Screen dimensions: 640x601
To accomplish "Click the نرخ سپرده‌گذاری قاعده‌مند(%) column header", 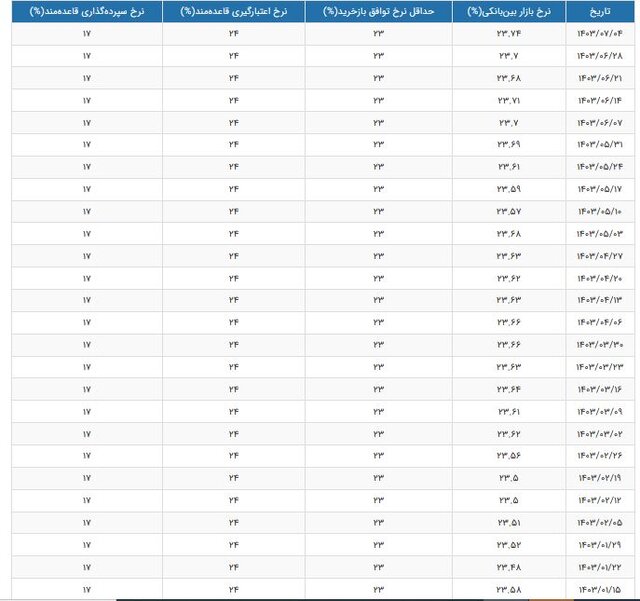I will (x=87, y=11).
